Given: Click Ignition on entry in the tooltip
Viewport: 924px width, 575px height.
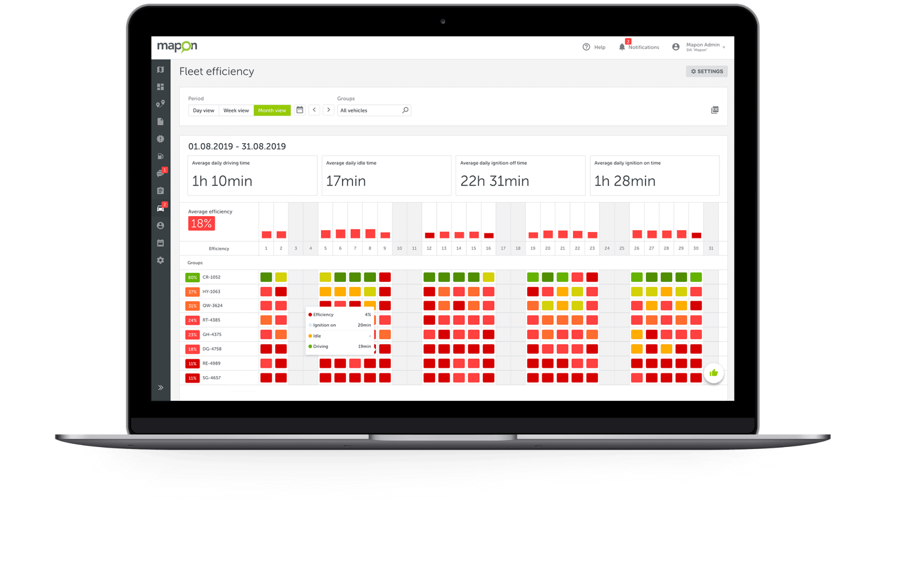Looking at the screenshot, I should [x=340, y=325].
